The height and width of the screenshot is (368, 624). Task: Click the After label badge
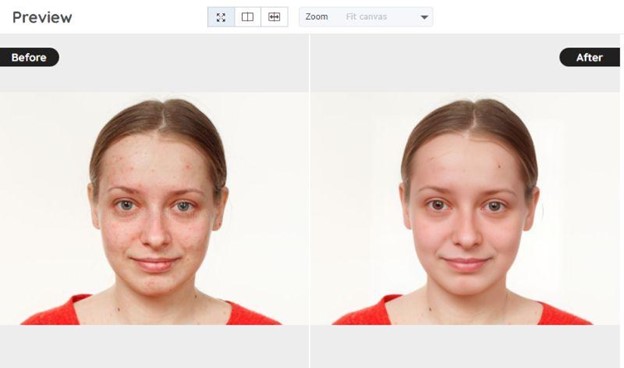(x=589, y=57)
